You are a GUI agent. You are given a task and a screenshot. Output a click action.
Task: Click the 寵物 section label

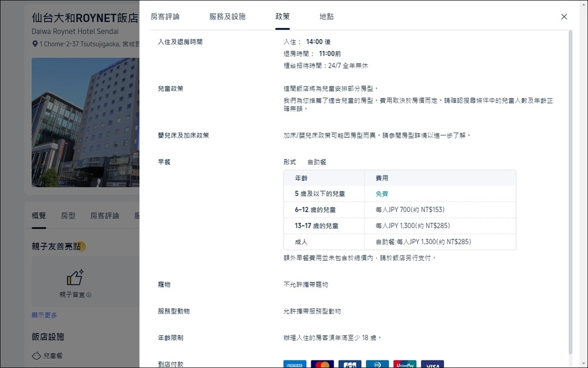pyautogui.click(x=164, y=285)
